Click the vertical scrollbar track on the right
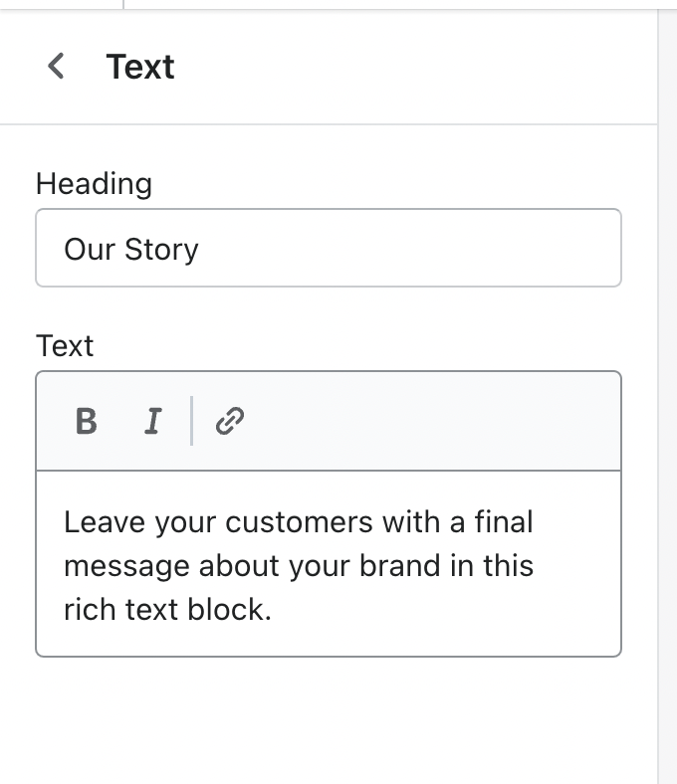 [668, 398]
